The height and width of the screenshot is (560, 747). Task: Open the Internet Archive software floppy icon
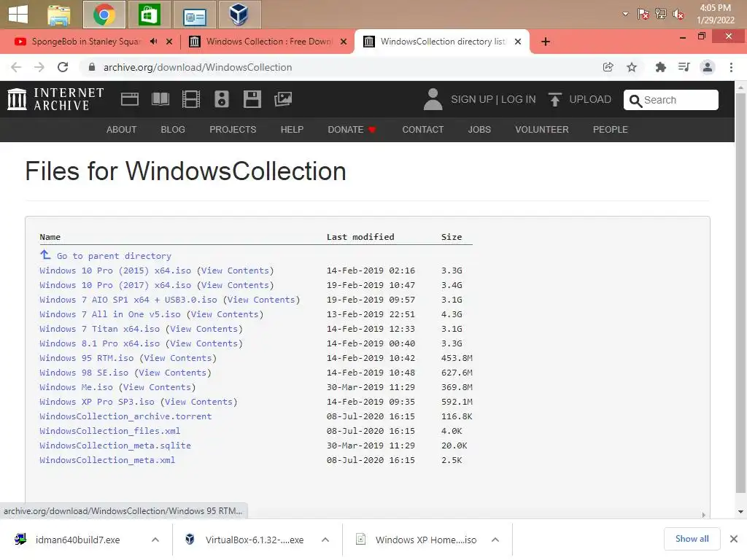pyautogui.click(x=252, y=99)
